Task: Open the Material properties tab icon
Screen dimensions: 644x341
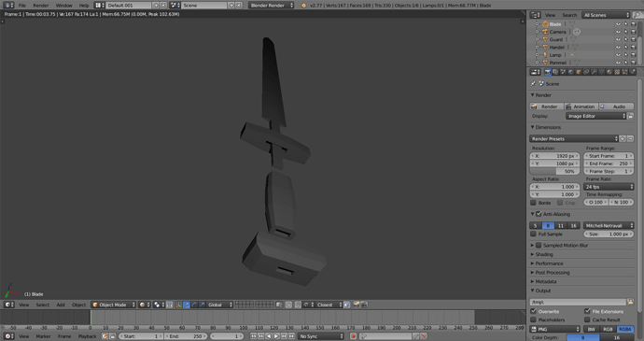Action: click(x=609, y=72)
